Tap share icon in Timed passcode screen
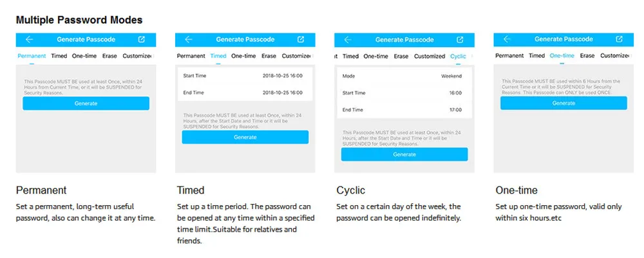This screenshot has height=258, width=644. [301, 40]
